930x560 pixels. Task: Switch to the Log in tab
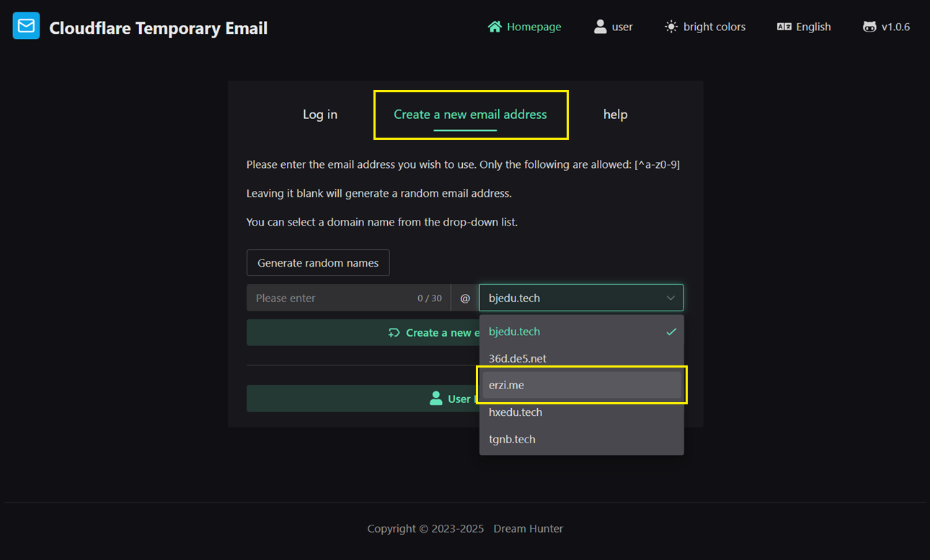(x=320, y=115)
